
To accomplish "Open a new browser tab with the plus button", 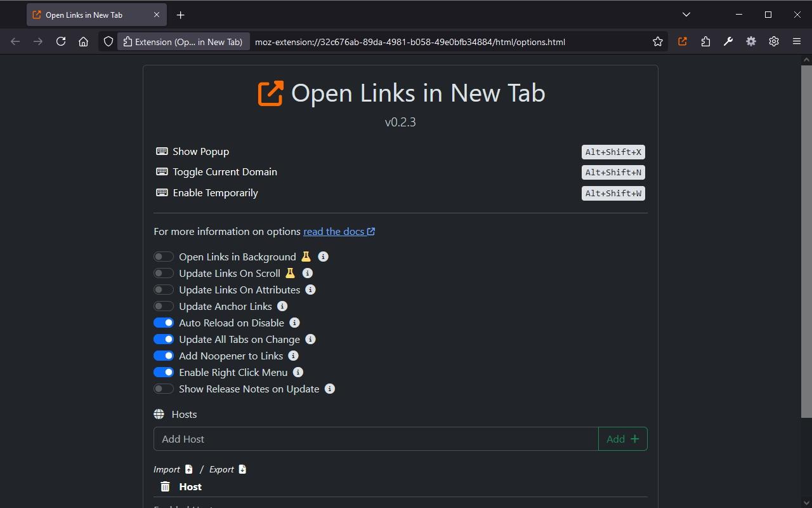I will point(180,15).
